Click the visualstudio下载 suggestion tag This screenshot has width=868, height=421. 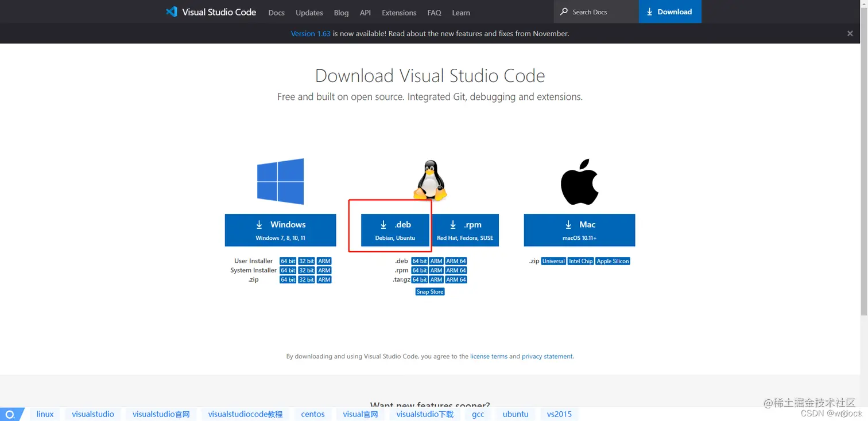coord(425,414)
